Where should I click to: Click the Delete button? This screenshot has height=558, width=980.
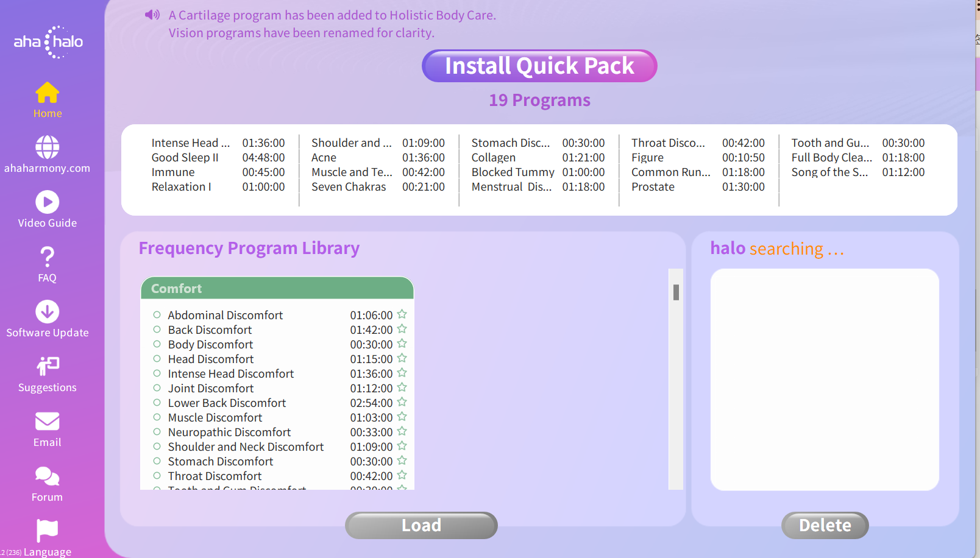click(x=825, y=525)
